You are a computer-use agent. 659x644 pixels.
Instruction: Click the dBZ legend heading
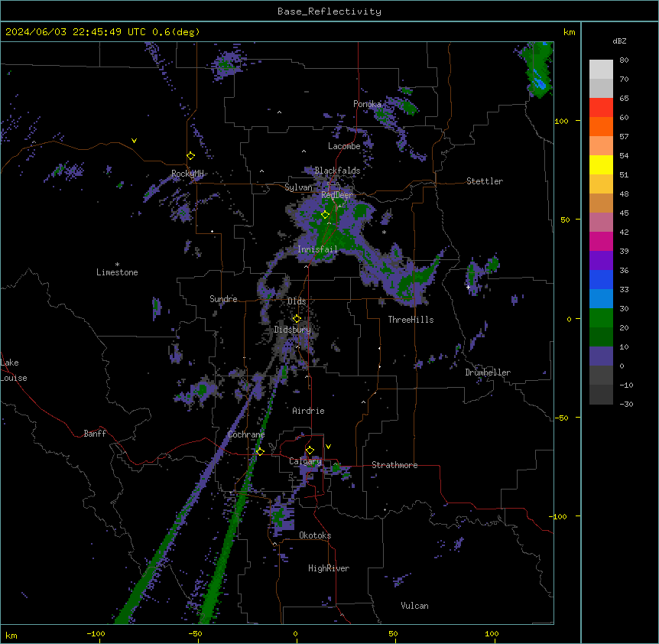tap(619, 41)
